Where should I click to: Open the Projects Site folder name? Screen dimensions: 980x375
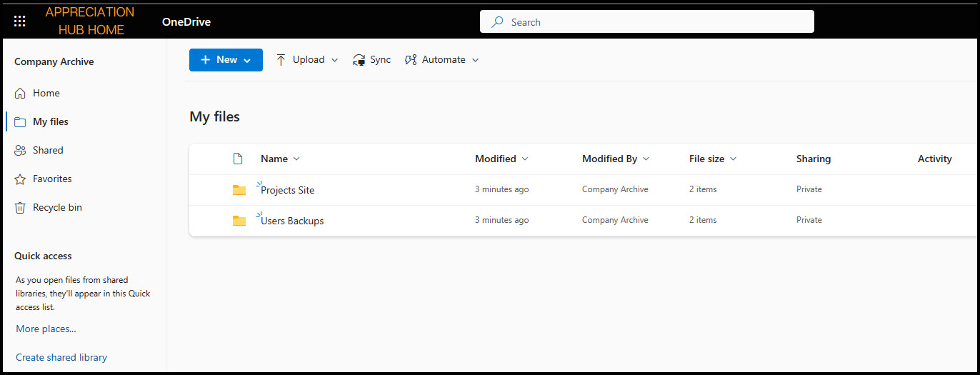[288, 190]
